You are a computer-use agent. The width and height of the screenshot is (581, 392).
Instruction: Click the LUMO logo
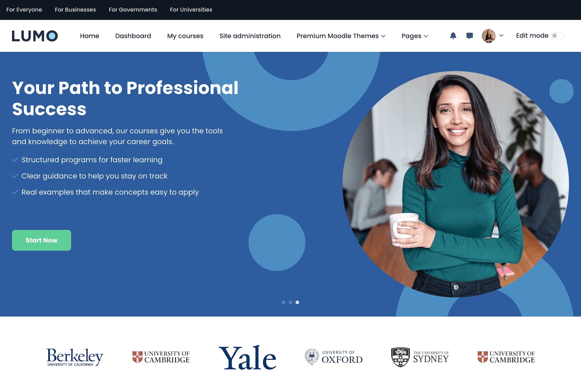point(35,36)
